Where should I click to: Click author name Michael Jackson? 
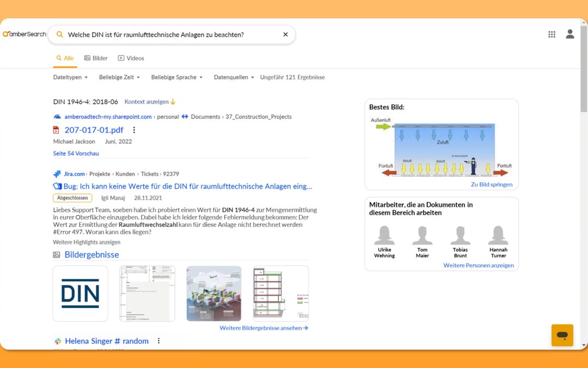point(74,142)
